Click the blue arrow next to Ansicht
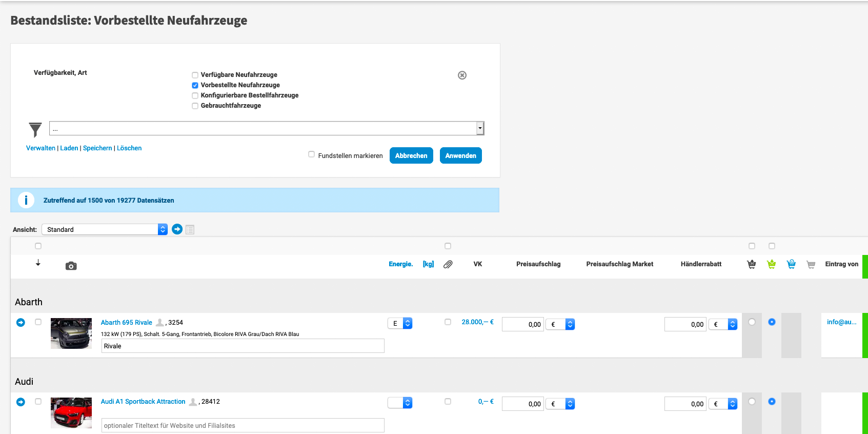Screen dimensions: 868x434 177,229
